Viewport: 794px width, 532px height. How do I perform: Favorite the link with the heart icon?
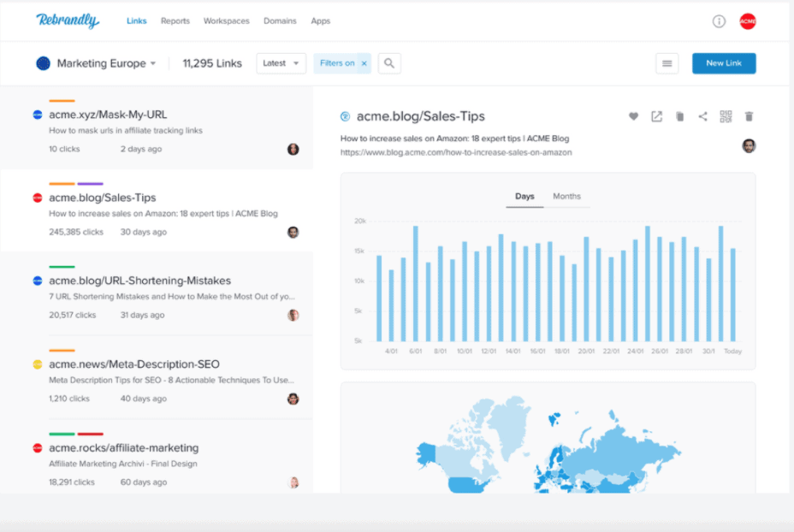[633, 116]
